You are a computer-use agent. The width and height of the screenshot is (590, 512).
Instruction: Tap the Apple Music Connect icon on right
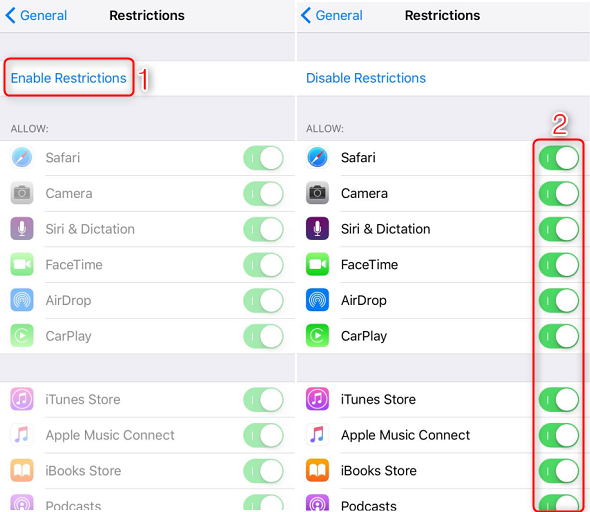(x=317, y=435)
